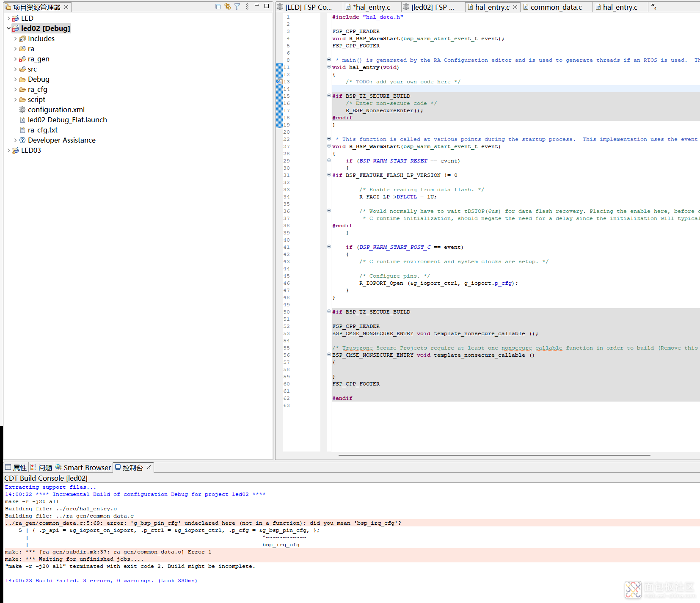This screenshot has height=603, width=700.
Task: Switch to the last hal_entry.c tab
Action: [620, 7]
